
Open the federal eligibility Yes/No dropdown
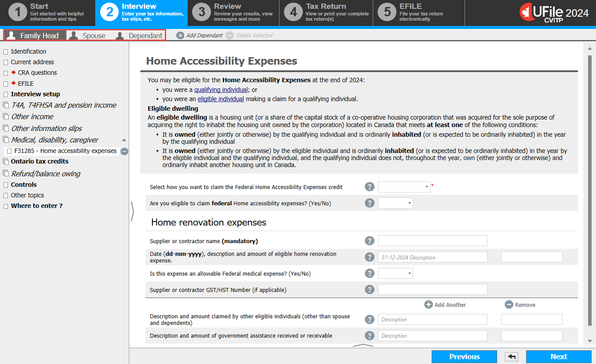coord(396,203)
